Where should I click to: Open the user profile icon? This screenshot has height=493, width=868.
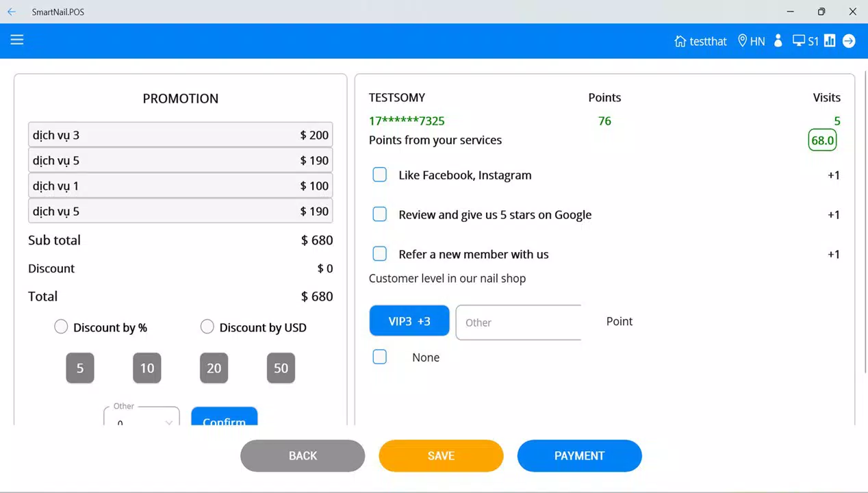[778, 41]
